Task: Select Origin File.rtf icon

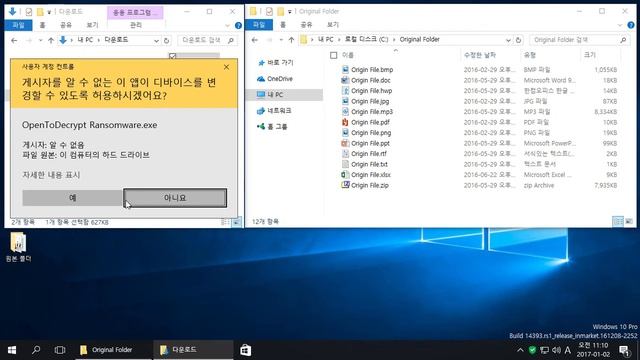Action: point(345,153)
